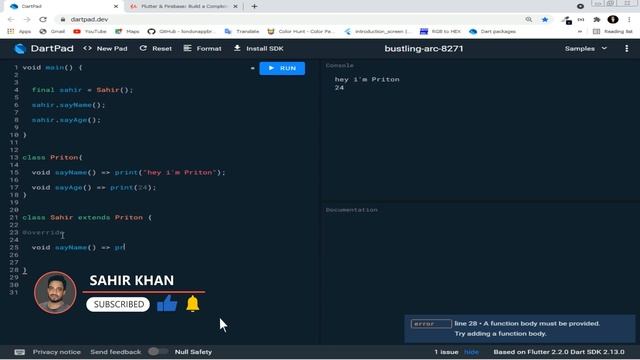This screenshot has height=360, width=640.
Task: Bookmark this page with star icon
Action: pyautogui.click(x=545, y=19)
